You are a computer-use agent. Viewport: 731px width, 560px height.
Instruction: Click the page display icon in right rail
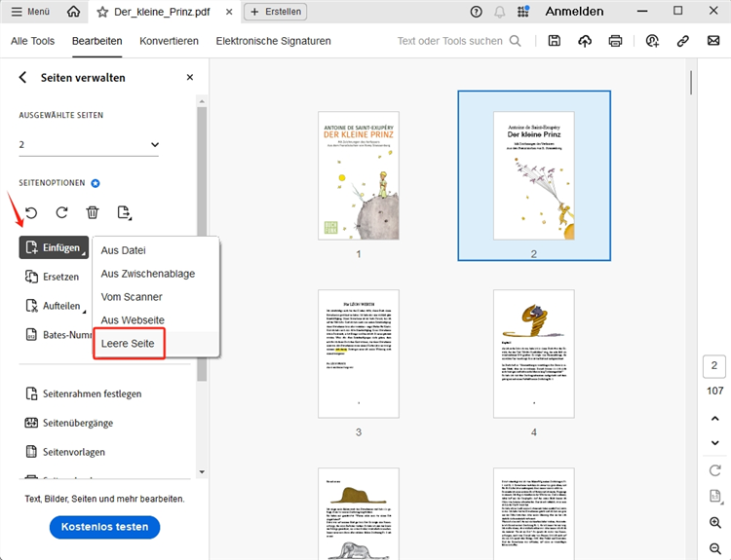(715, 496)
